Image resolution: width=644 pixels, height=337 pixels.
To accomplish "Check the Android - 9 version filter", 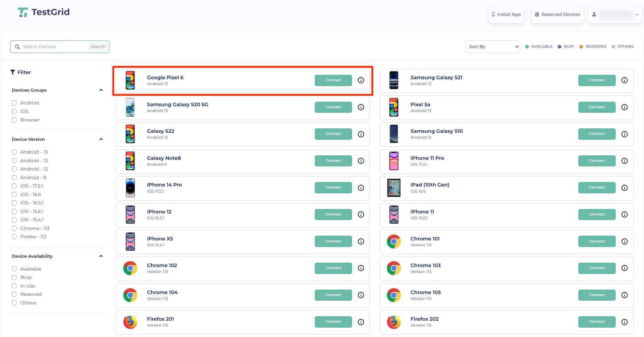I will pyautogui.click(x=14, y=177).
